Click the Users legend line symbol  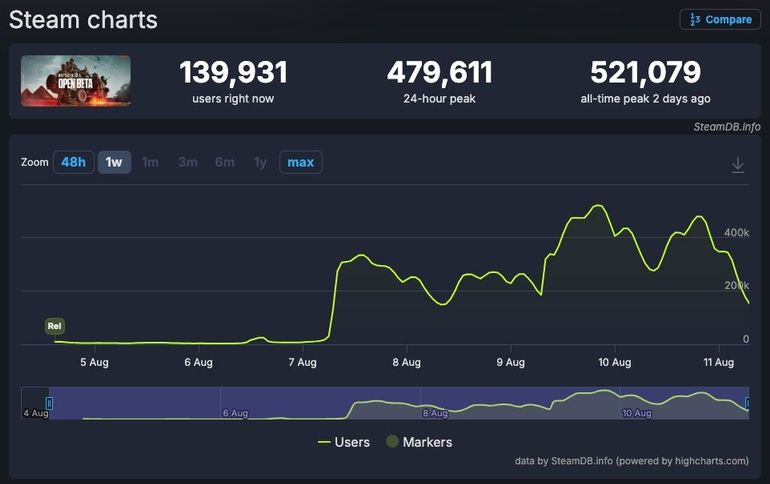pos(324,442)
